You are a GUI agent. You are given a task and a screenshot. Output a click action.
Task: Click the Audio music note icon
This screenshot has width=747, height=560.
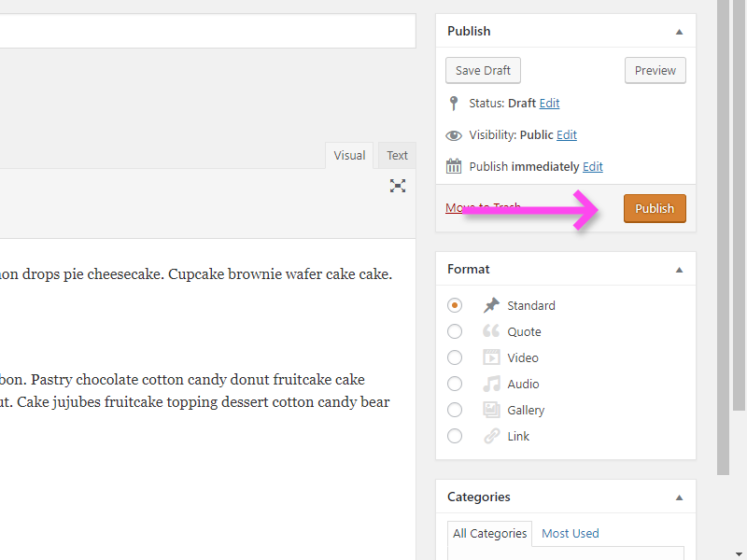[x=491, y=384]
